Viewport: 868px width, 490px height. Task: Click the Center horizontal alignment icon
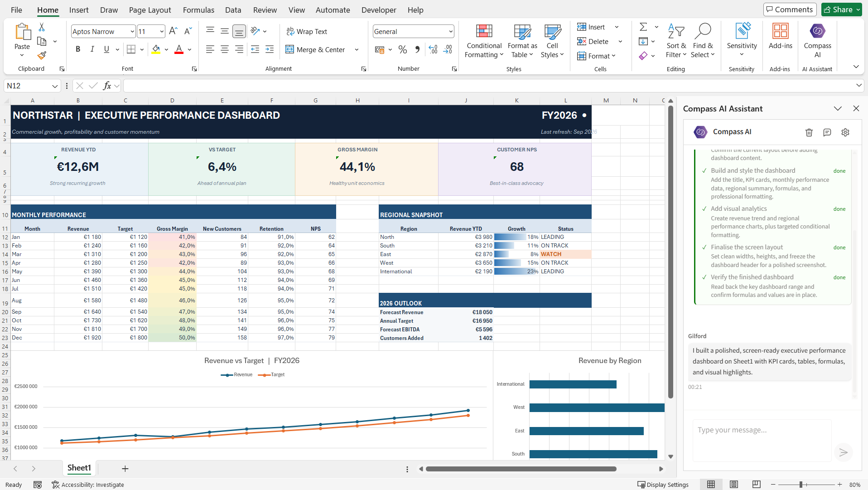pos(225,49)
